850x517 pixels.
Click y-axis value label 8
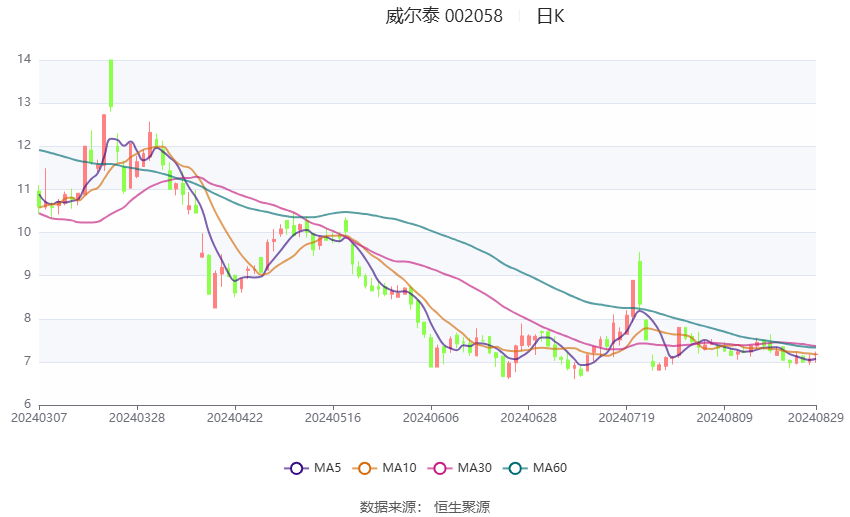(x=27, y=318)
